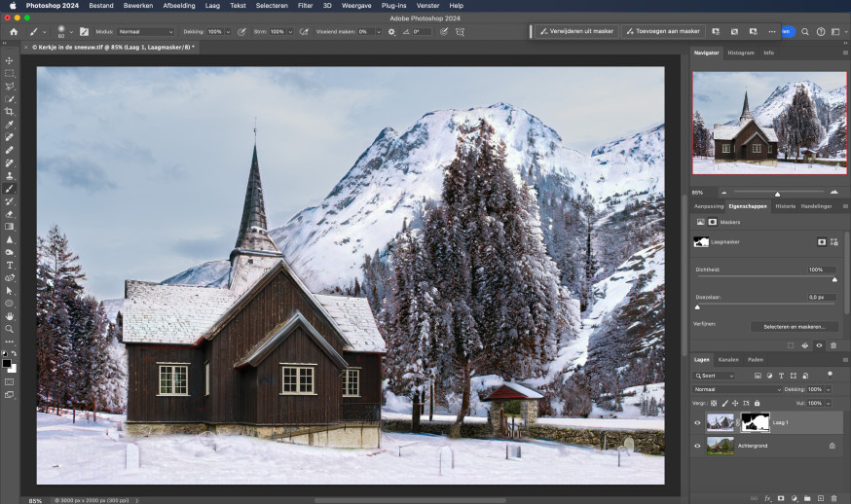
Task: Open the layer blend mode Normaal dropdown
Action: click(x=736, y=389)
